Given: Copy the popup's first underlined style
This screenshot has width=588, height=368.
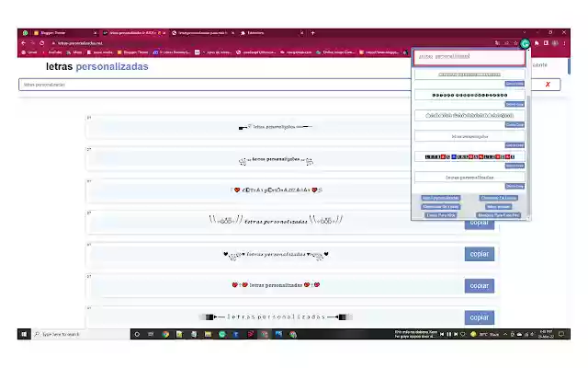Looking at the screenshot, I should click(514, 84).
